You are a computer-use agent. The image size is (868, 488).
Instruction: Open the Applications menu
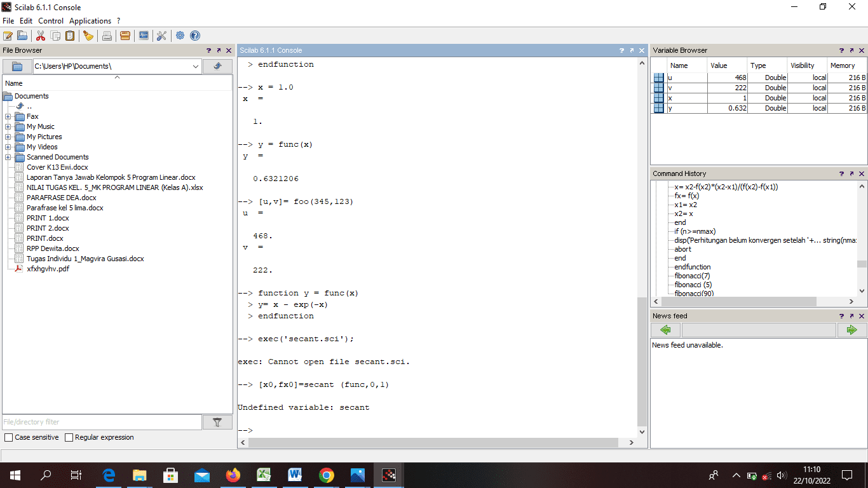(x=90, y=21)
